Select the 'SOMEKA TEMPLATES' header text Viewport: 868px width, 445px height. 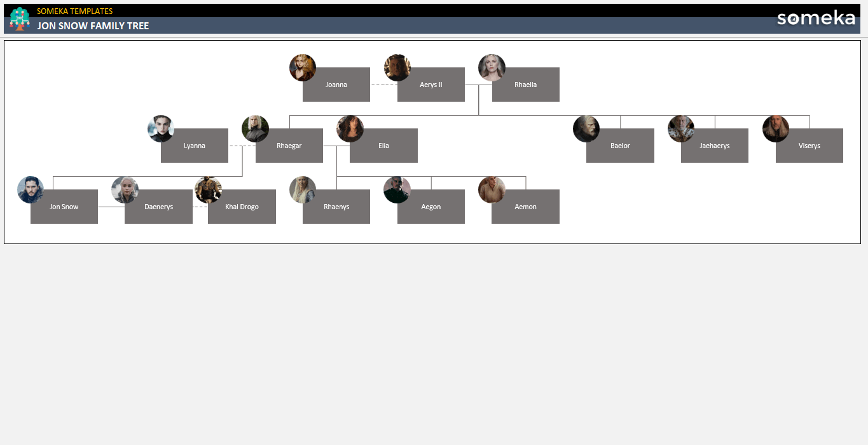pos(75,11)
